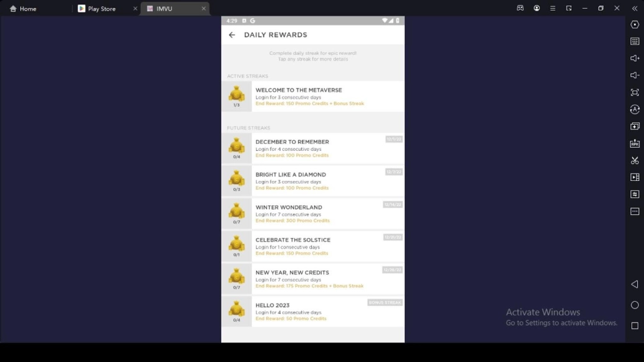Click the window-with-arrow icon in the title bar
Screen dimensions: 644x362
click(569, 8)
